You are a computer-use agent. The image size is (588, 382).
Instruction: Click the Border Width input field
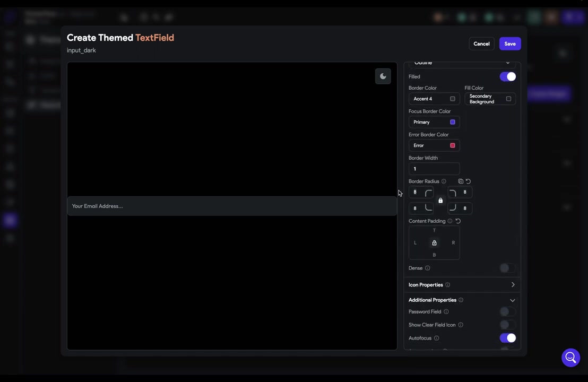point(434,169)
